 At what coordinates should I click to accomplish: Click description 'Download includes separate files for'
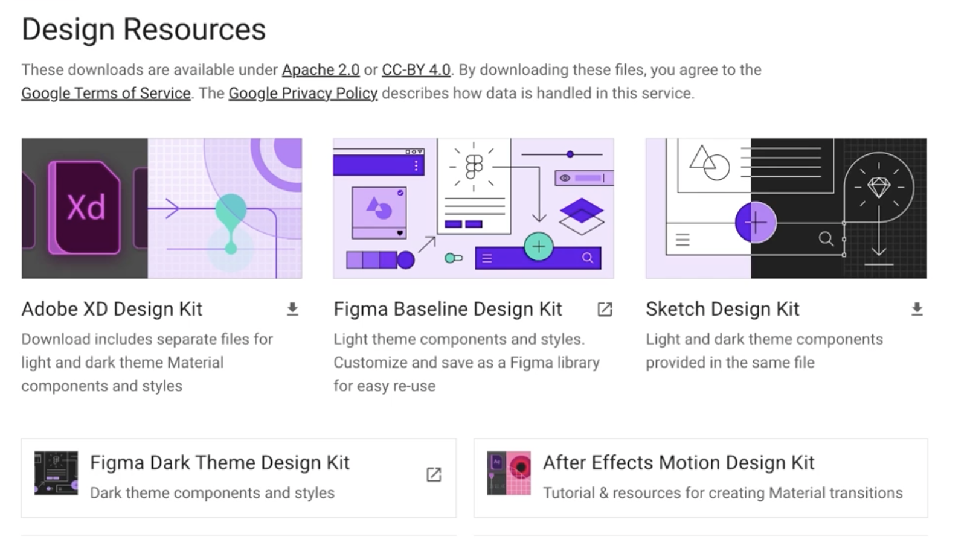(147, 339)
